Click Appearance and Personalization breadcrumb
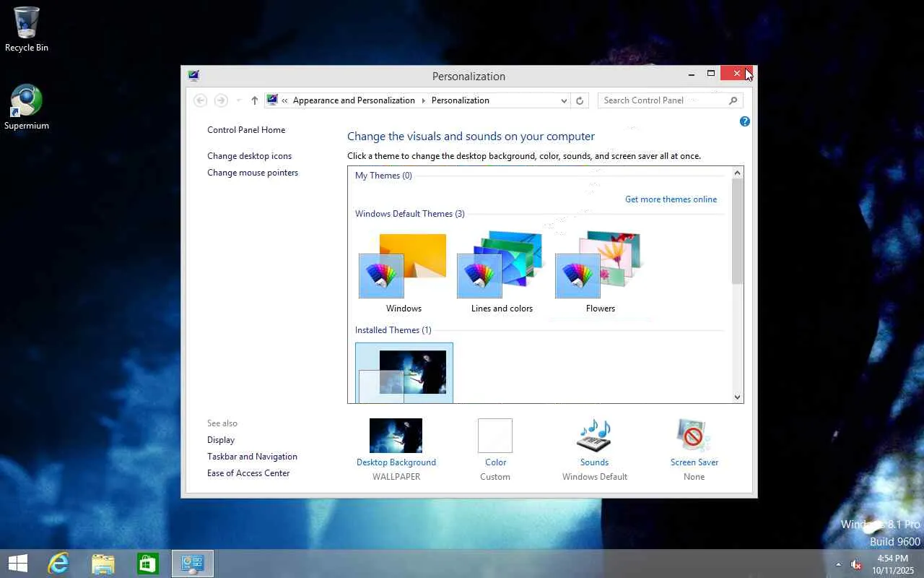Viewport: 924px width, 578px height. click(354, 100)
